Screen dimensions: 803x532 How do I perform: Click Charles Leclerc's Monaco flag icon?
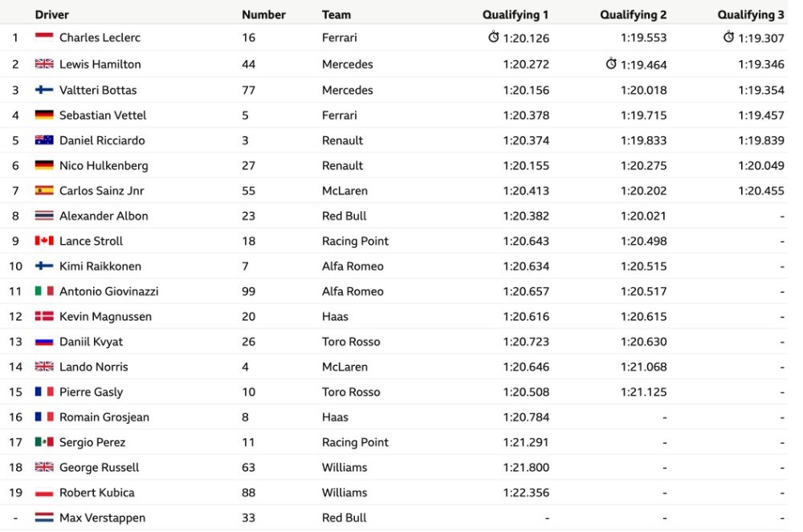point(44,37)
